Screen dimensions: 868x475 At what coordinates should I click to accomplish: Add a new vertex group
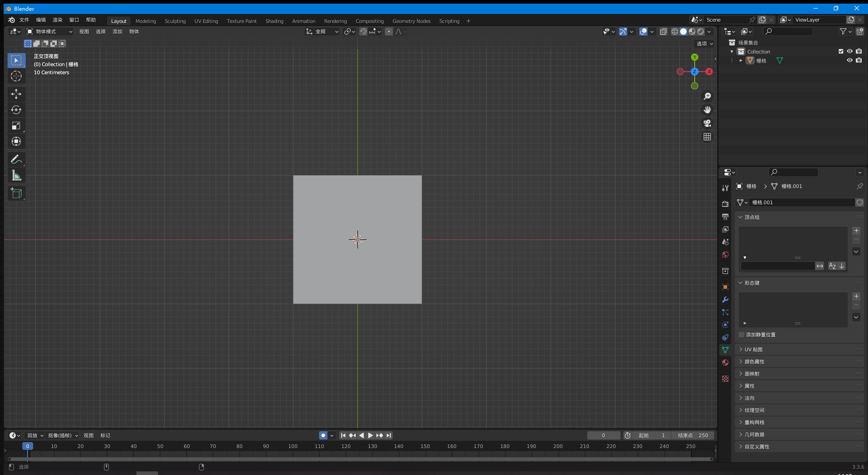[856, 231]
